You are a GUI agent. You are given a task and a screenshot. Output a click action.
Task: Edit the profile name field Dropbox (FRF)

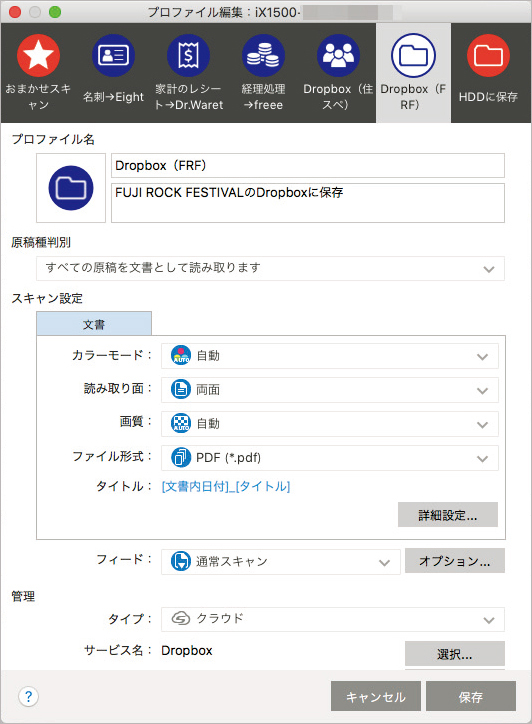[x=308, y=166]
